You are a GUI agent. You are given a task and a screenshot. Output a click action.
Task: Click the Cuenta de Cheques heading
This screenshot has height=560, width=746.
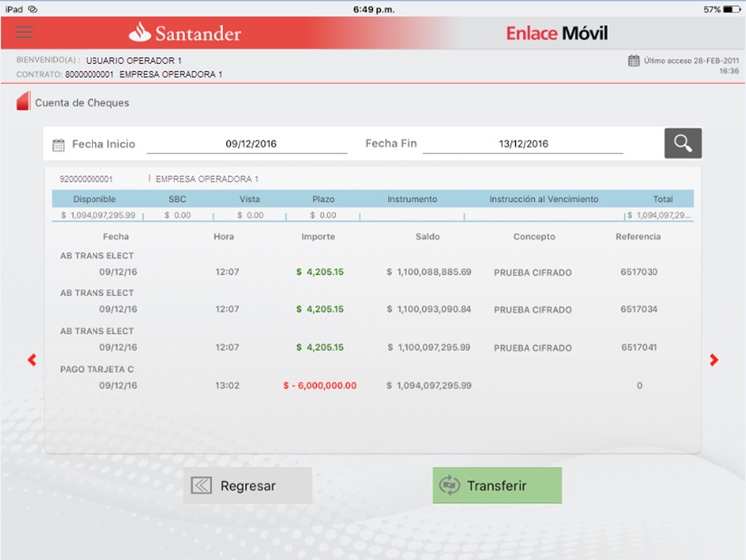82,103
